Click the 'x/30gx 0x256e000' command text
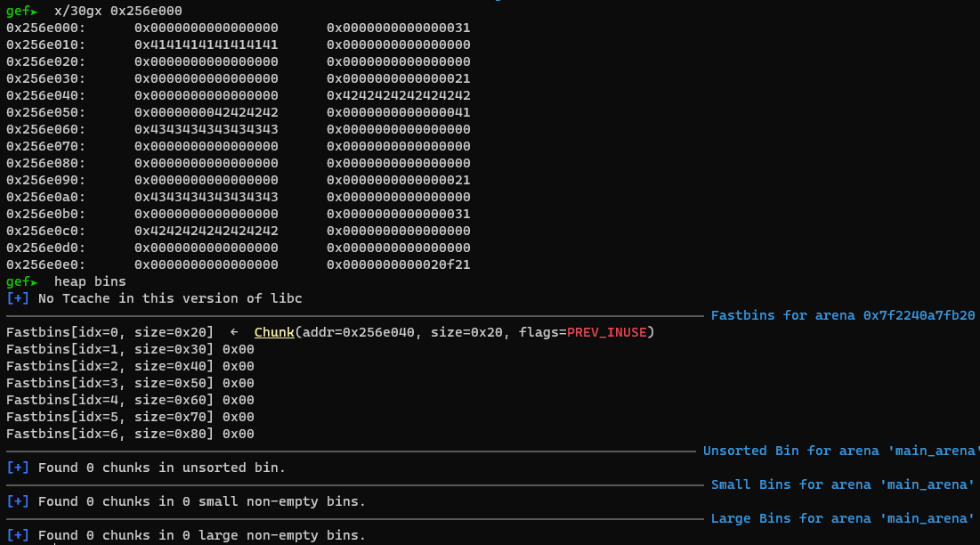 point(118,11)
